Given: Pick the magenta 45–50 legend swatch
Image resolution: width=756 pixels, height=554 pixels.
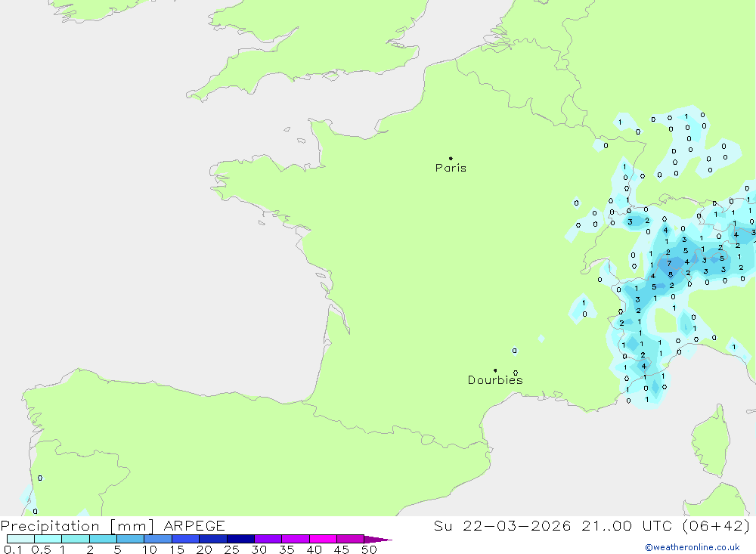Looking at the screenshot, I should [350, 540].
